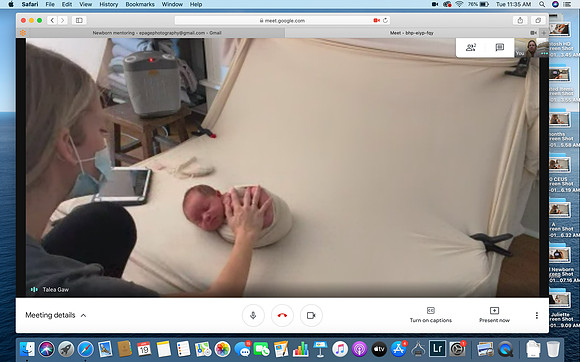The height and width of the screenshot is (362, 580).
Task: Open the Bookmarks menu
Action: tap(140, 4)
